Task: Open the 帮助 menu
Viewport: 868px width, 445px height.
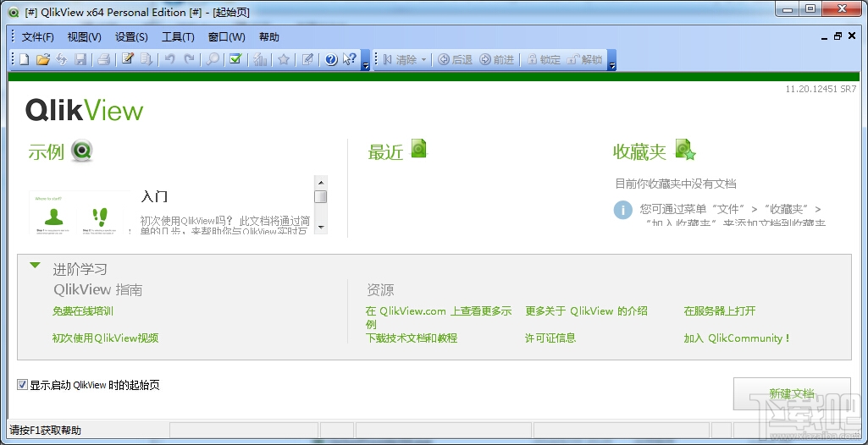Action: [269, 37]
